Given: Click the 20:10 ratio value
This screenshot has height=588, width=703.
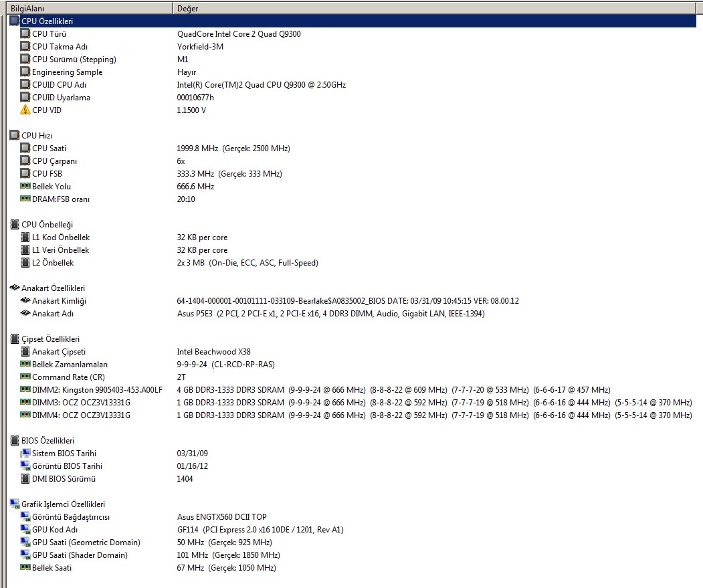Looking at the screenshot, I should tap(185, 199).
